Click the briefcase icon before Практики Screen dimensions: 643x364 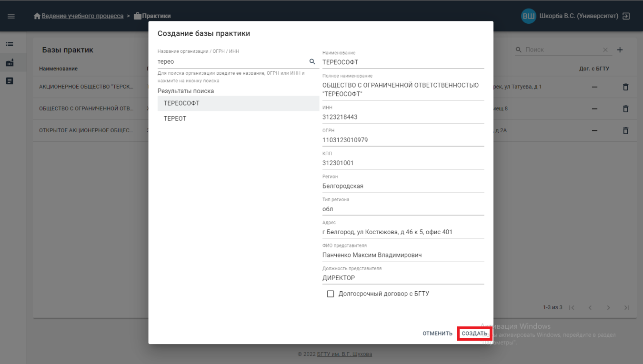point(138,16)
